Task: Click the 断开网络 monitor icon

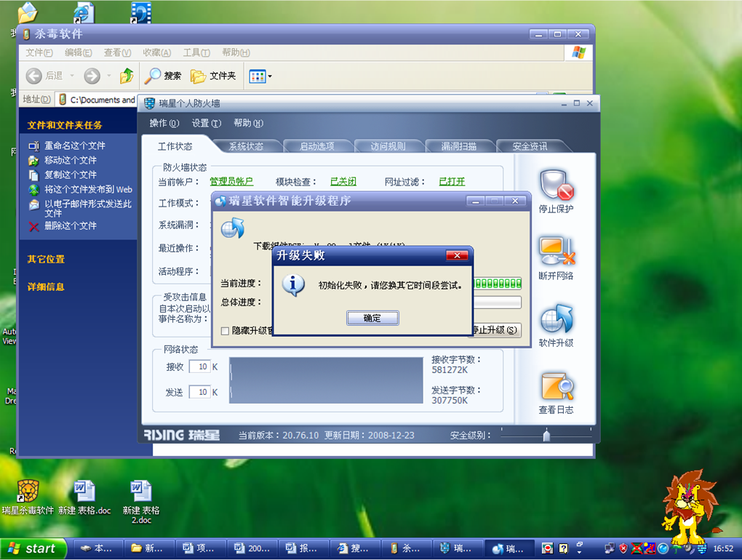Action: [557, 251]
